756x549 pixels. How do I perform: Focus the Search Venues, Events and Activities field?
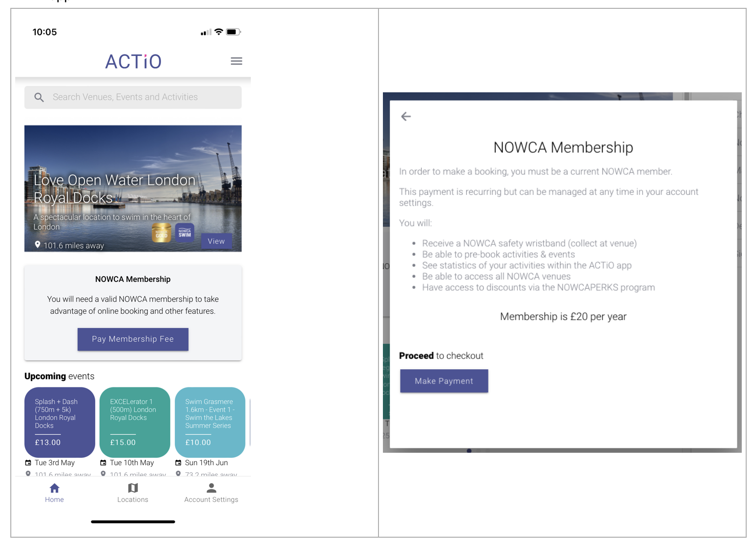[x=133, y=97]
